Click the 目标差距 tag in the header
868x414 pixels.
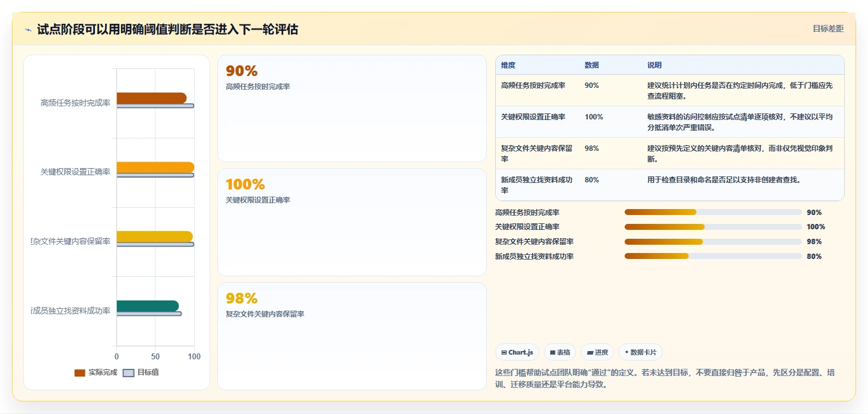(828, 29)
